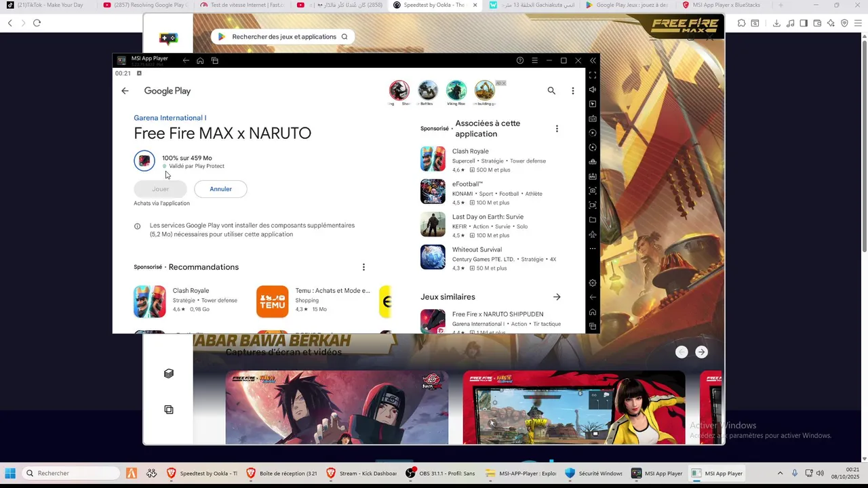Click the info icon beside Google Play services notice
Image resolution: width=868 pixels, height=488 pixels.
(137, 226)
